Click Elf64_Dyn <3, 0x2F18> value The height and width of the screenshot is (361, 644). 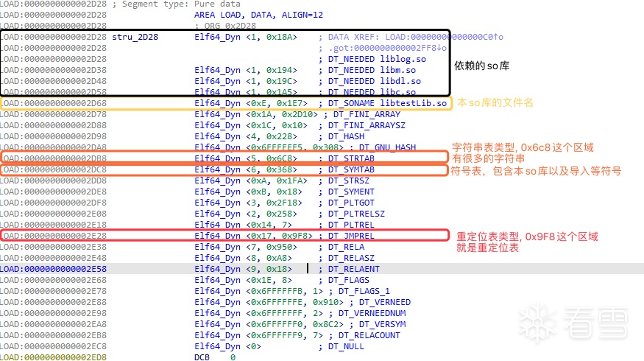click(x=248, y=203)
